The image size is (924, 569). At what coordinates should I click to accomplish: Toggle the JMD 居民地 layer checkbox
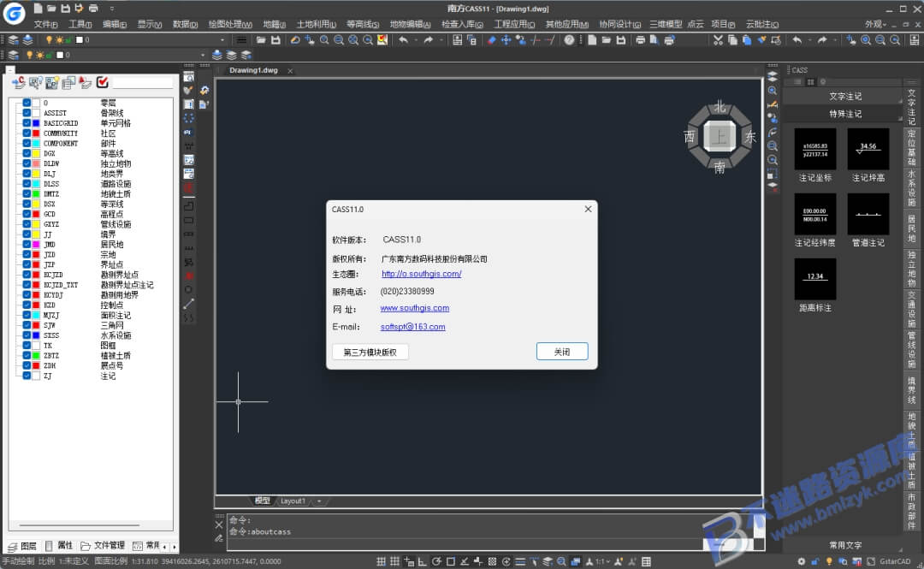tap(27, 244)
